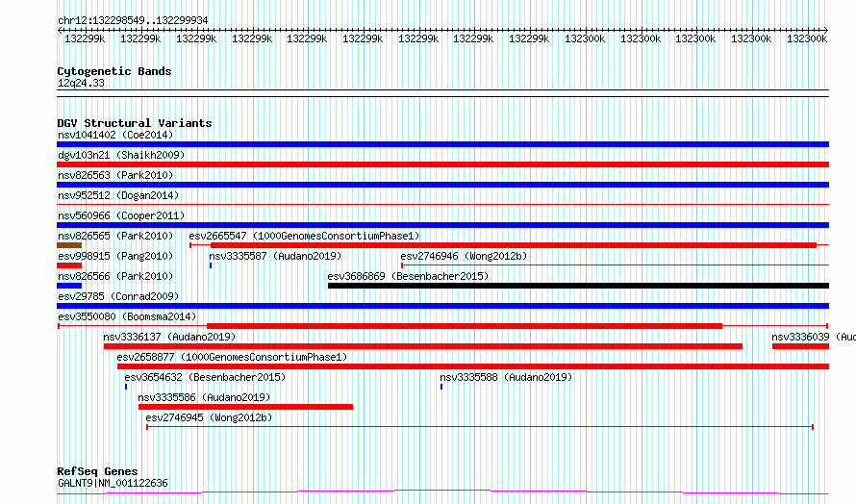Select the thin red line of nsv952512

pos(442,205)
